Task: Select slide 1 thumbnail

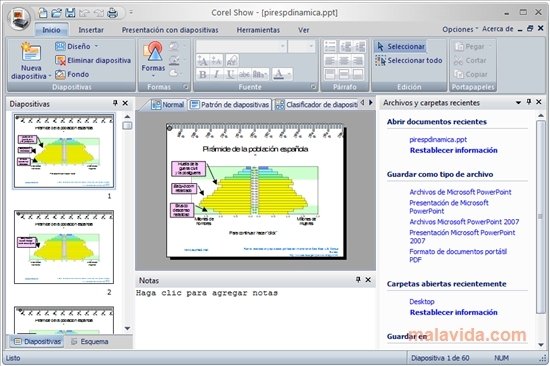Action: click(x=64, y=151)
